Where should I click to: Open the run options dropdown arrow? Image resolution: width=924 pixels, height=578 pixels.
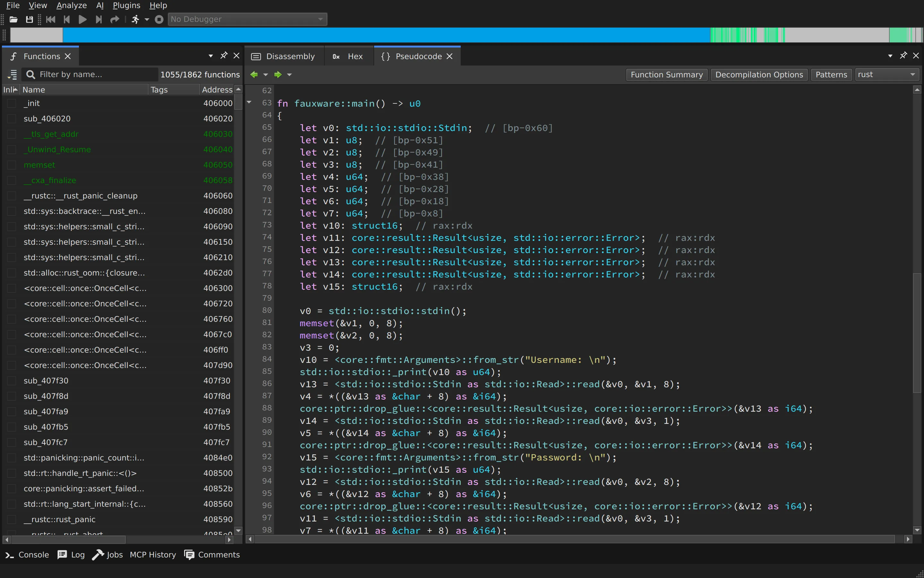147,19
